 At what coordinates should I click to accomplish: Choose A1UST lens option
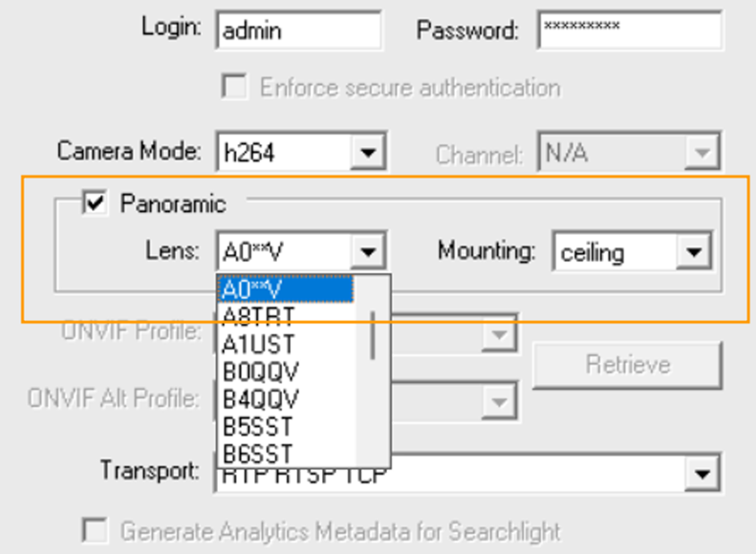click(287, 344)
